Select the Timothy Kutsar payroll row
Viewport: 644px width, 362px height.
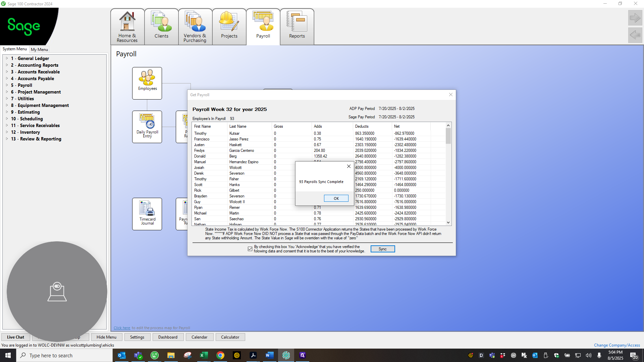319,133
